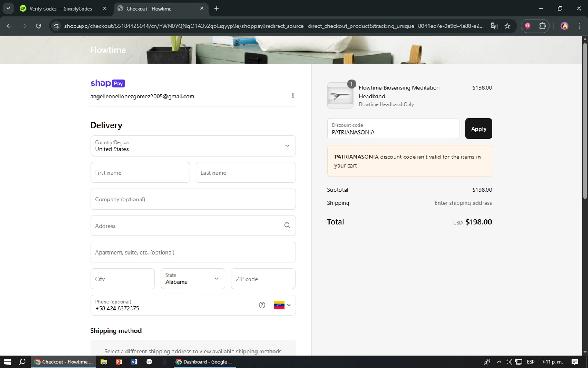588x368 pixels.
Task: Open People icon in system tray
Action: [x=487, y=362]
